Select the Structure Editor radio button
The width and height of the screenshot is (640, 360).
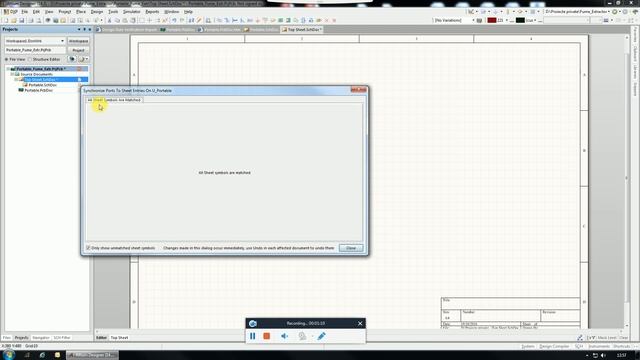[29, 59]
